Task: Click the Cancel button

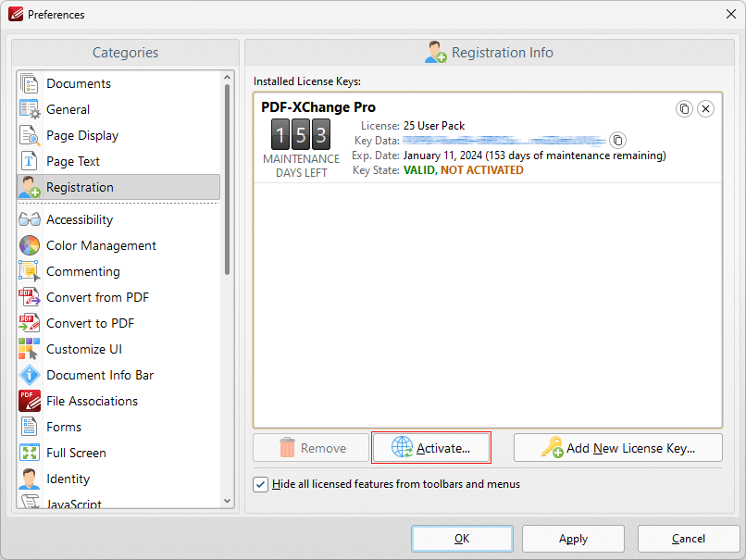Action: (x=689, y=539)
